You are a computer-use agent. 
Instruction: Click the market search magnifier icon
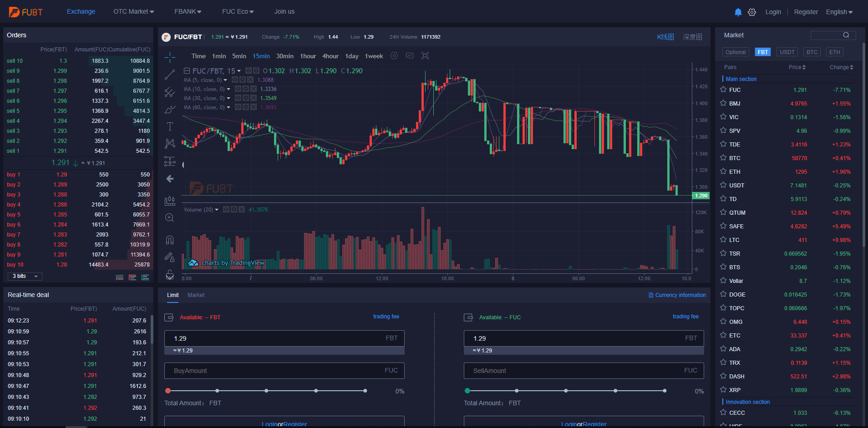[846, 35]
